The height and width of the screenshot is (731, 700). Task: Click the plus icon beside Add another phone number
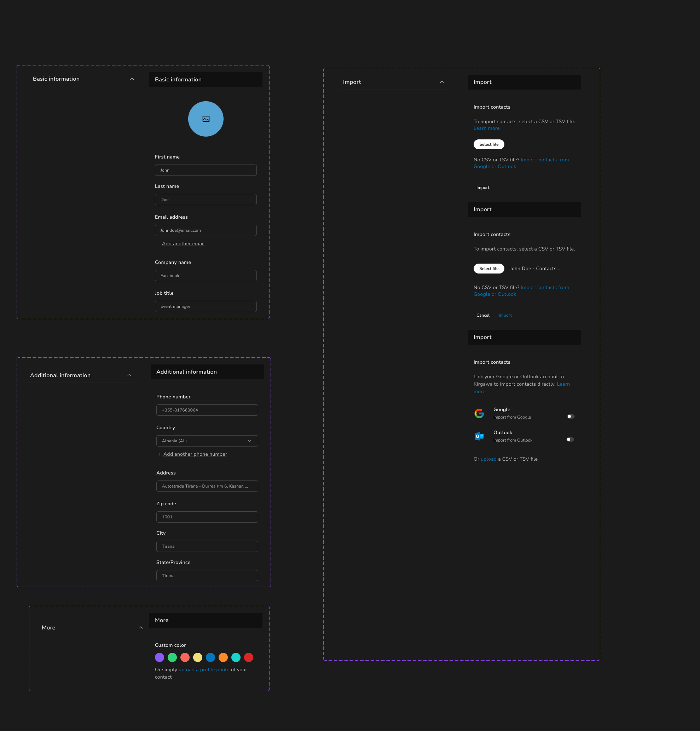coord(160,454)
